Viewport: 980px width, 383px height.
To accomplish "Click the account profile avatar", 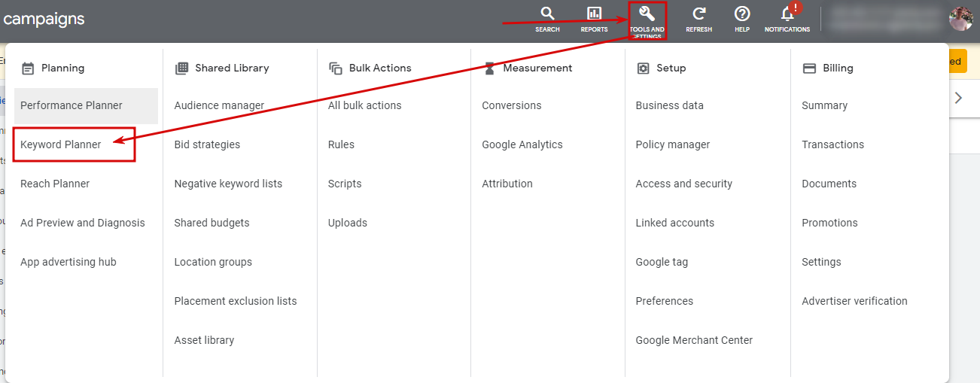I will [961, 19].
